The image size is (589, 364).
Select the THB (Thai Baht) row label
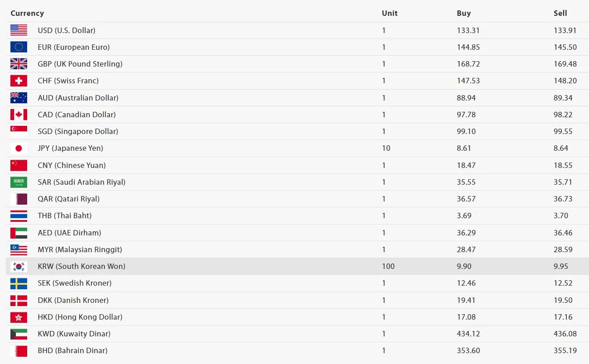[x=65, y=216]
